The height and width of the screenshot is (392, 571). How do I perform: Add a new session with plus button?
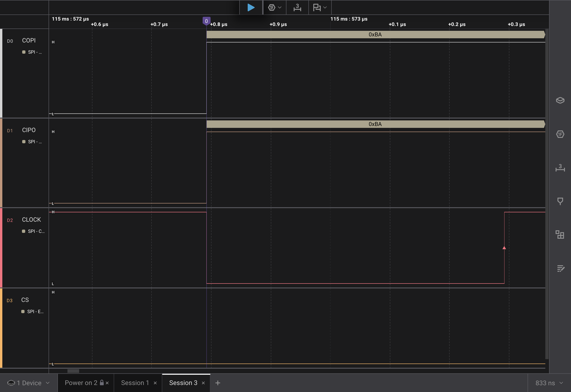click(x=218, y=383)
